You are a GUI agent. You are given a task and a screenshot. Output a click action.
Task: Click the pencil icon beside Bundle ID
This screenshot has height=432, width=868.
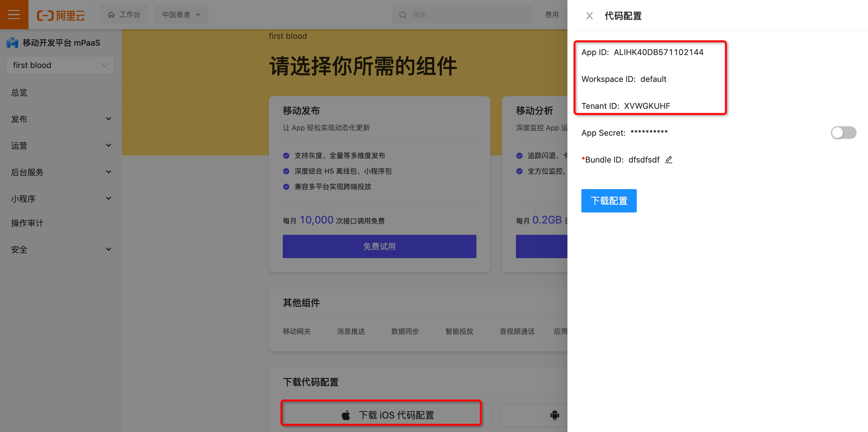[668, 160]
